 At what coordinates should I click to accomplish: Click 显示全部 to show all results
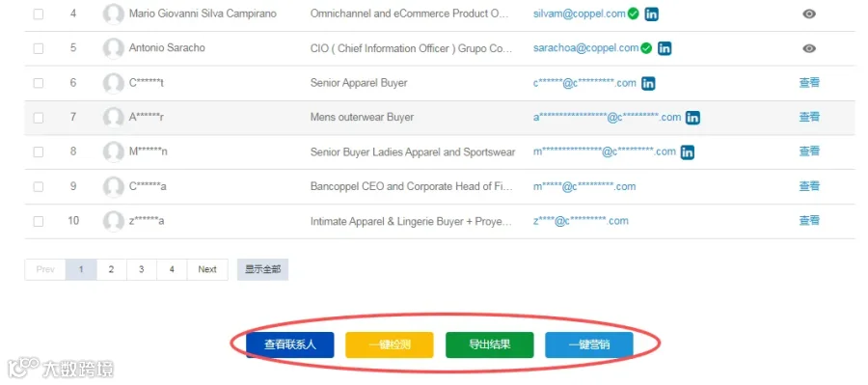[263, 270]
